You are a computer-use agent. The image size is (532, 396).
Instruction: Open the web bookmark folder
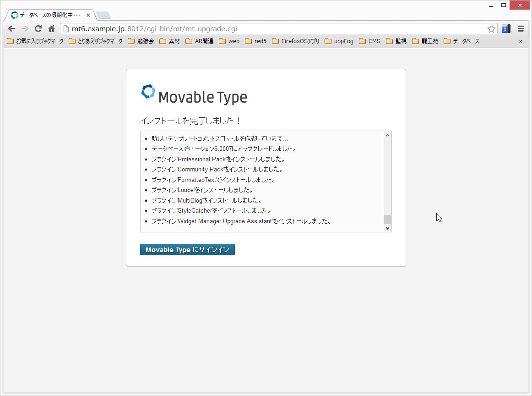(229, 41)
